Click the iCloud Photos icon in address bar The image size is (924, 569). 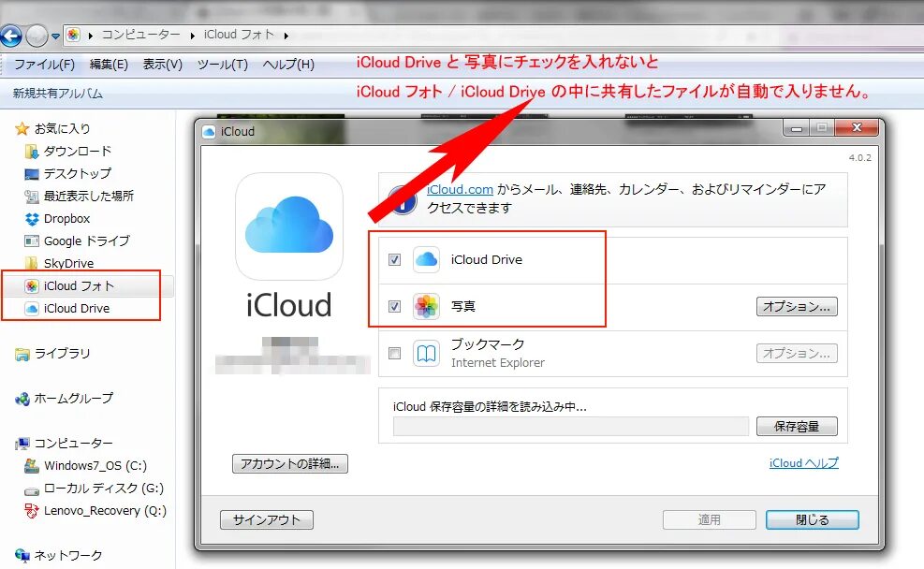(x=73, y=35)
